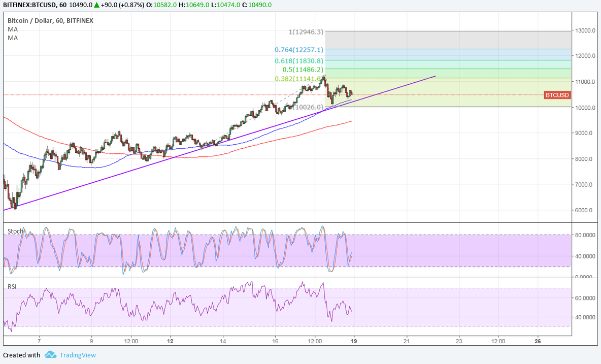Click the Fibonacci base label 10026.0
The width and height of the screenshot is (601, 364).
[x=309, y=107]
